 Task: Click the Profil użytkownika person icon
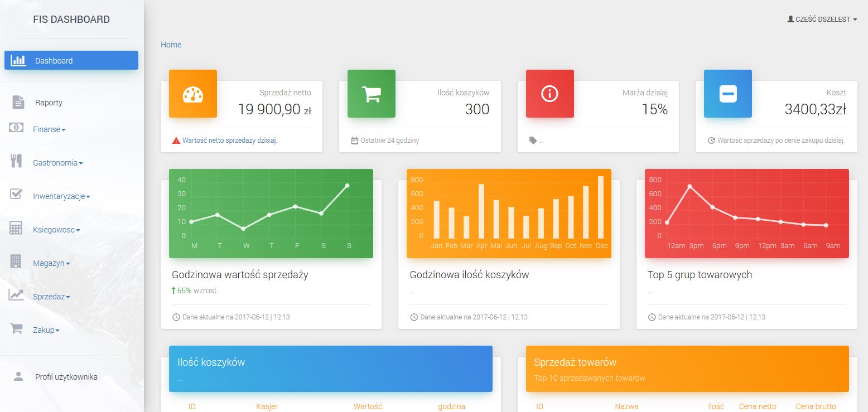(18, 376)
